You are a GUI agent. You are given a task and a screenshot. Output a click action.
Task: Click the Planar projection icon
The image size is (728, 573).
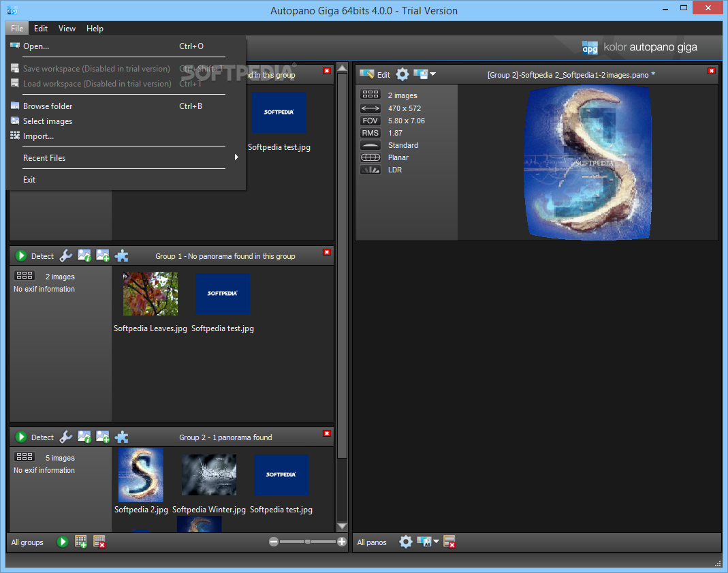370,157
